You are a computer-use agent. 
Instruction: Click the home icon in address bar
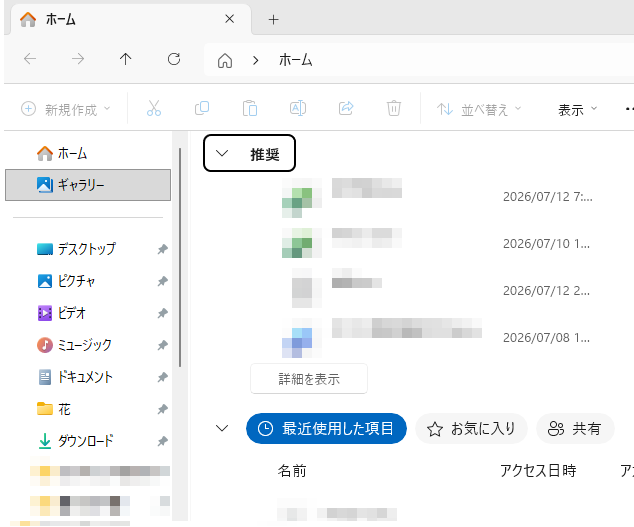coord(225,61)
